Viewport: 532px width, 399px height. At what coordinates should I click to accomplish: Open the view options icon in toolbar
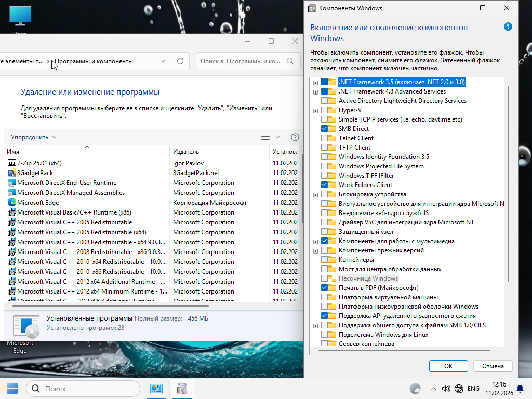coord(265,137)
